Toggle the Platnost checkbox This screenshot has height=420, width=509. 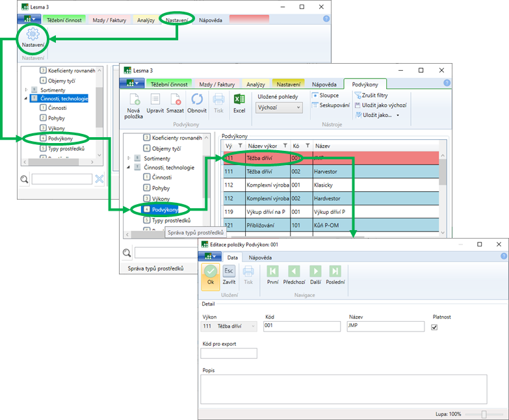pyautogui.click(x=435, y=327)
